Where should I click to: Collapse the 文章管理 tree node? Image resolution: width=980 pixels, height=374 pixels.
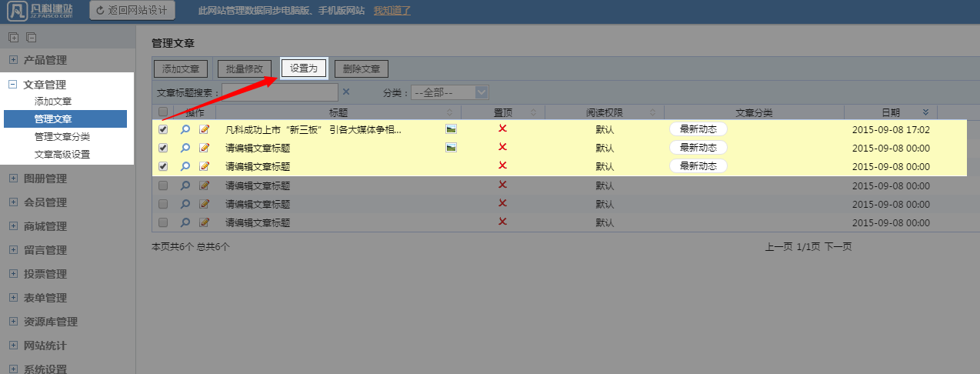[x=12, y=85]
